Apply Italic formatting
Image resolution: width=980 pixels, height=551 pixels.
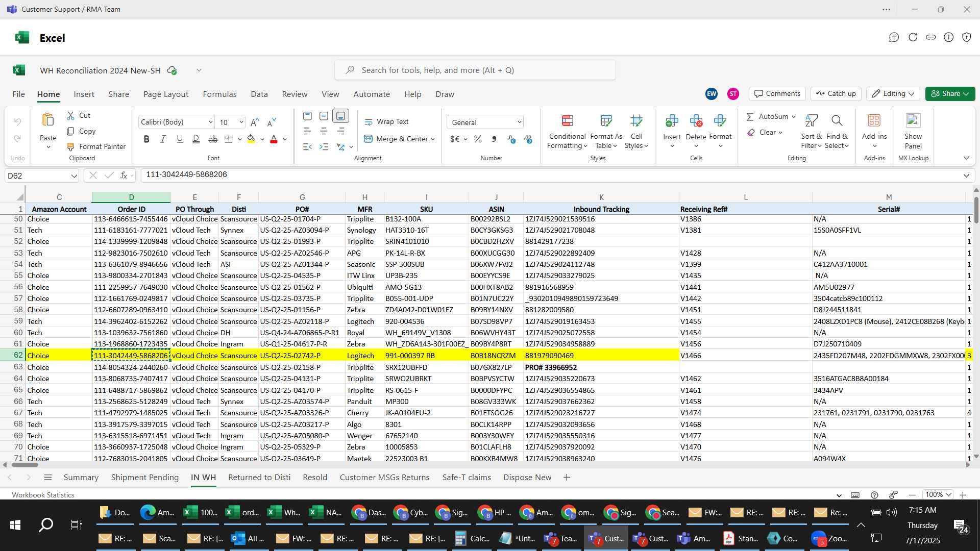(163, 139)
